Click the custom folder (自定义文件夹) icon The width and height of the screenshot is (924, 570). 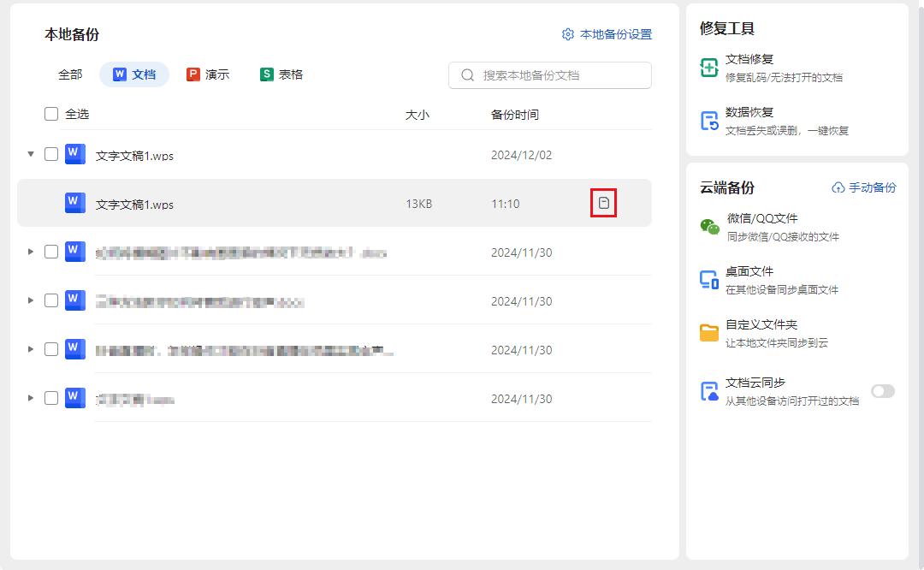pos(709,333)
